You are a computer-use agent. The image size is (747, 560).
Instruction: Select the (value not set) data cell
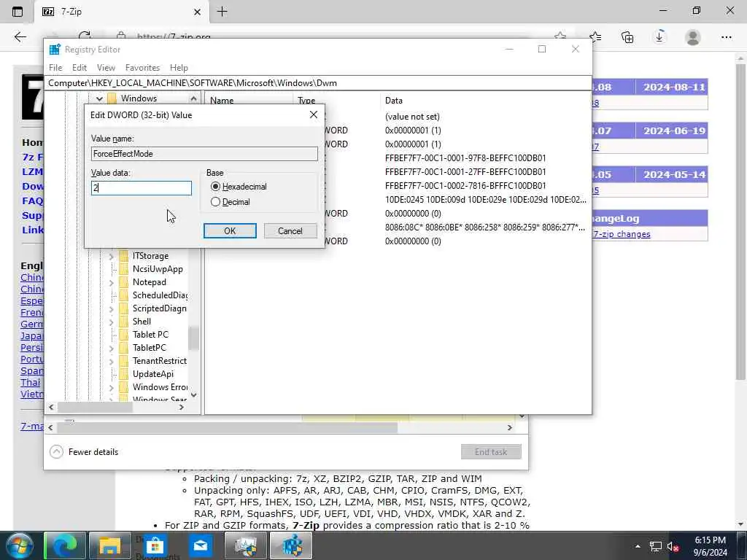pos(412,117)
